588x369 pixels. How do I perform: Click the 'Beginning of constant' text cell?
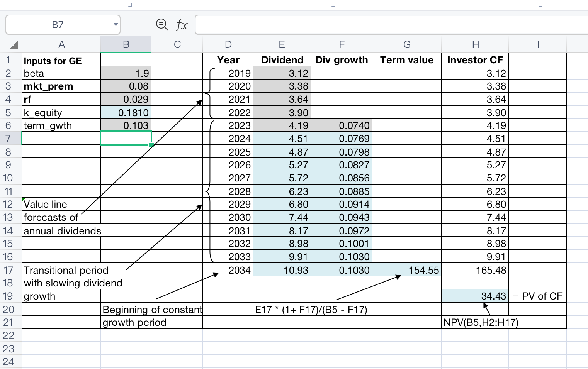click(x=152, y=309)
